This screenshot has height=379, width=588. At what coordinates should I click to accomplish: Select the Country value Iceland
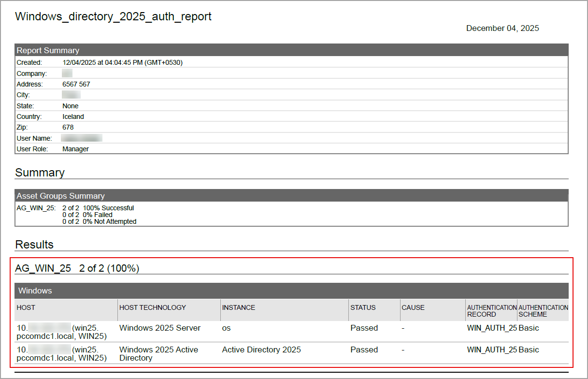pos(73,116)
